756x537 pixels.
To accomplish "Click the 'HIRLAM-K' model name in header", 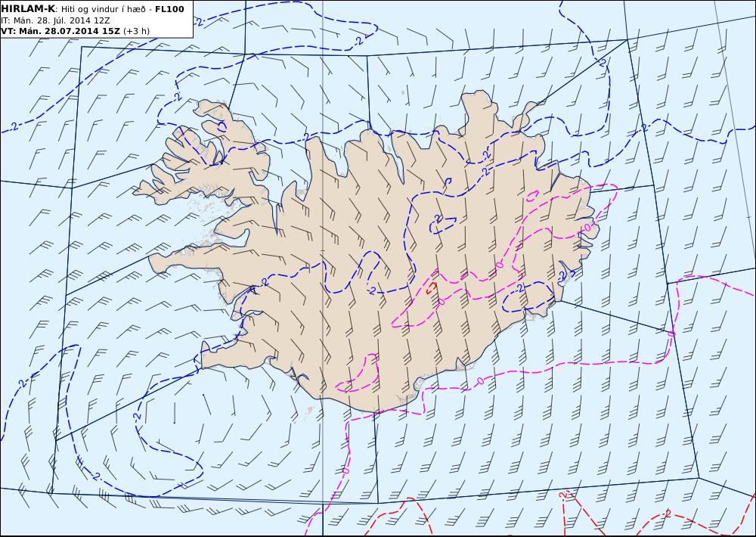I will point(28,9).
